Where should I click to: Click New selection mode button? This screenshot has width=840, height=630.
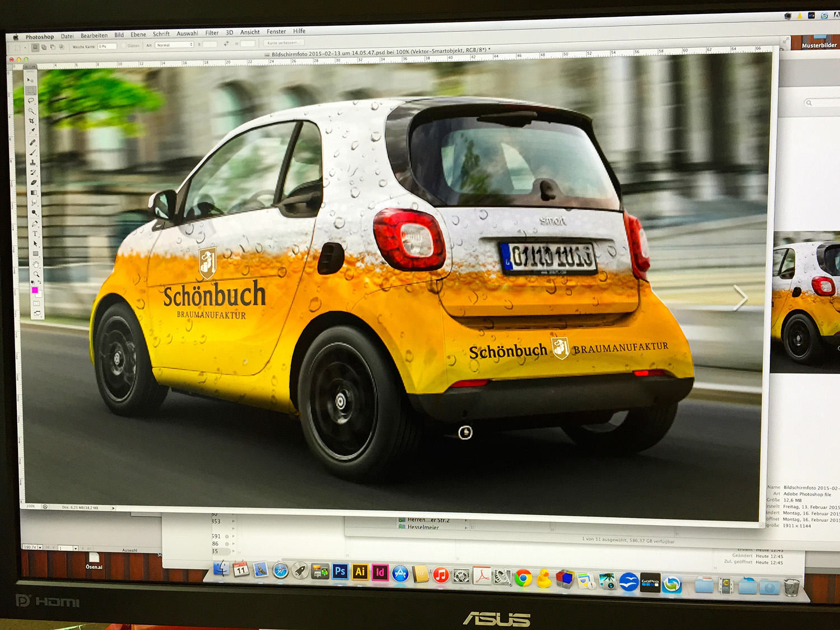pos(35,47)
